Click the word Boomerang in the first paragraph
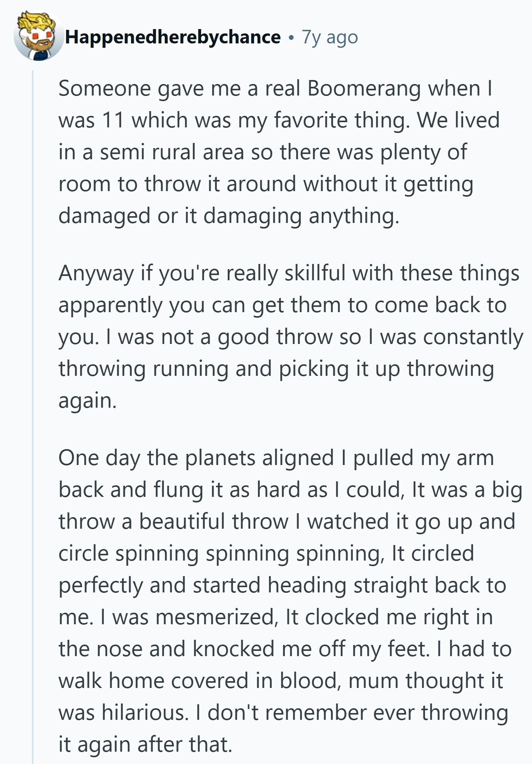This screenshot has height=764, width=532. (x=364, y=88)
